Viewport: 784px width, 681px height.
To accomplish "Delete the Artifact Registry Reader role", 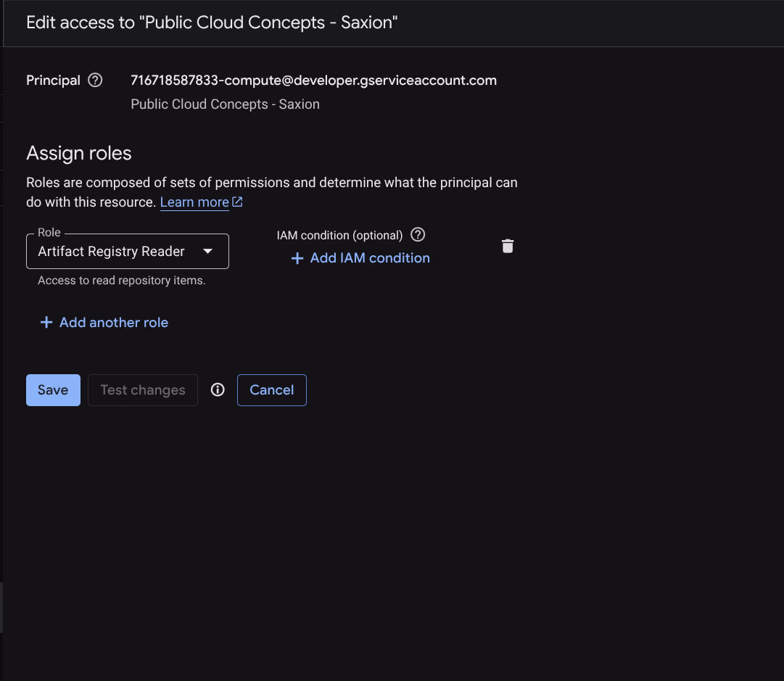I will 507,246.
